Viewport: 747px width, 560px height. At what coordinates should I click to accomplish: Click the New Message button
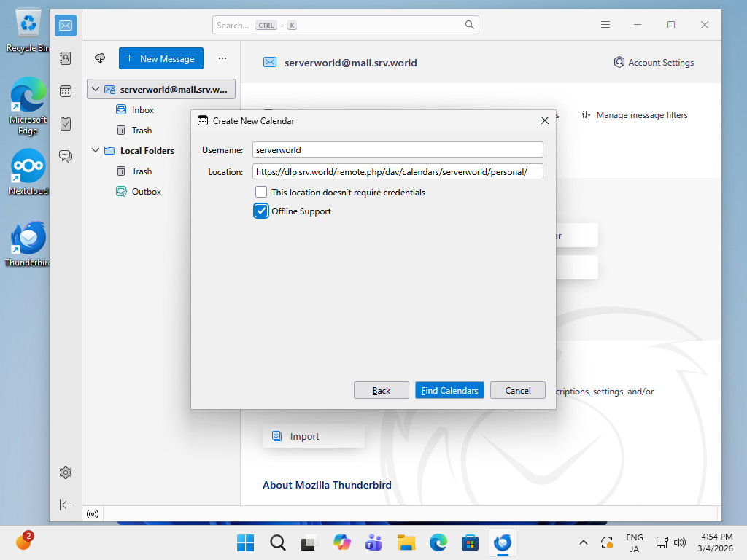pos(161,58)
